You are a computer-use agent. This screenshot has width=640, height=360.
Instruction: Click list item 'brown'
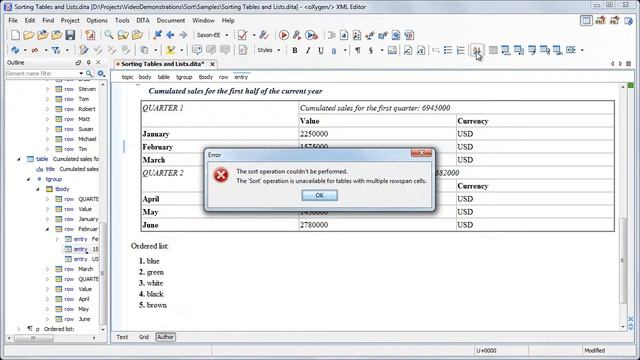coord(157,305)
